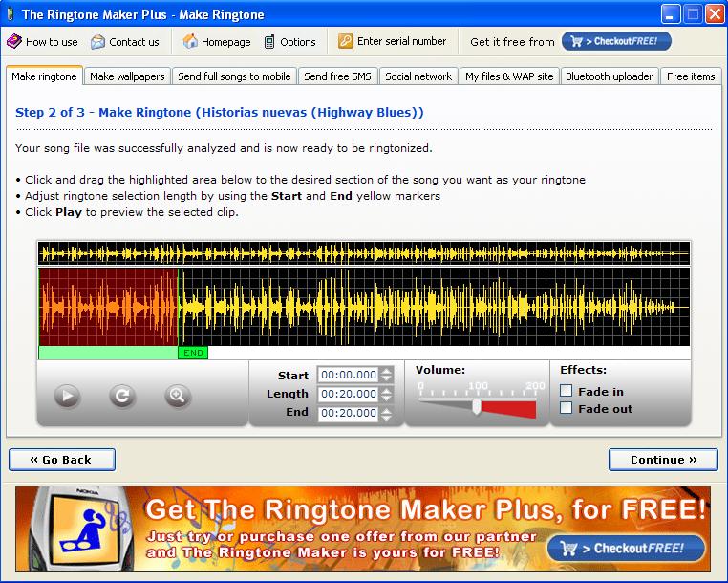Click the Contact us label
The image size is (728, 583).
(134, 42)
